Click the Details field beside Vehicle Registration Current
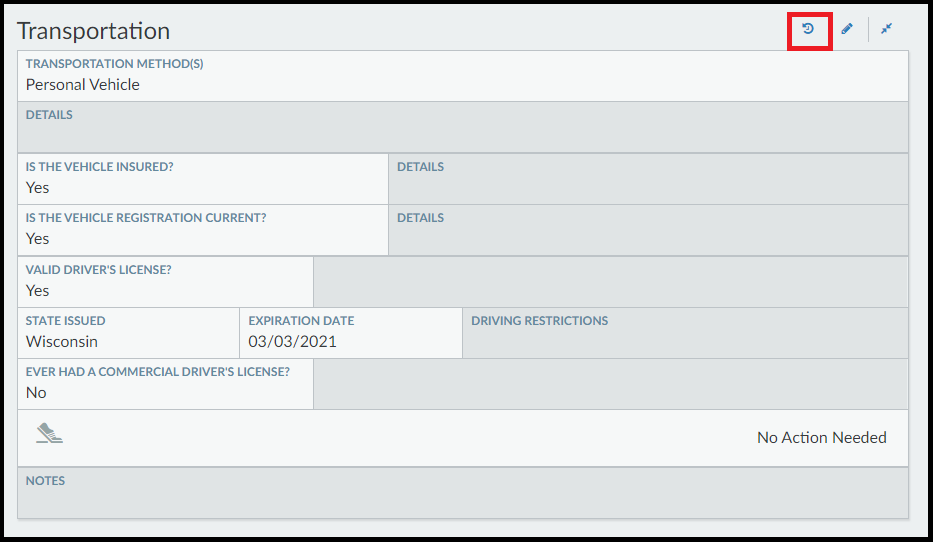Image resolution: width=933 pixels, height=542 pixels. point(648,229)
